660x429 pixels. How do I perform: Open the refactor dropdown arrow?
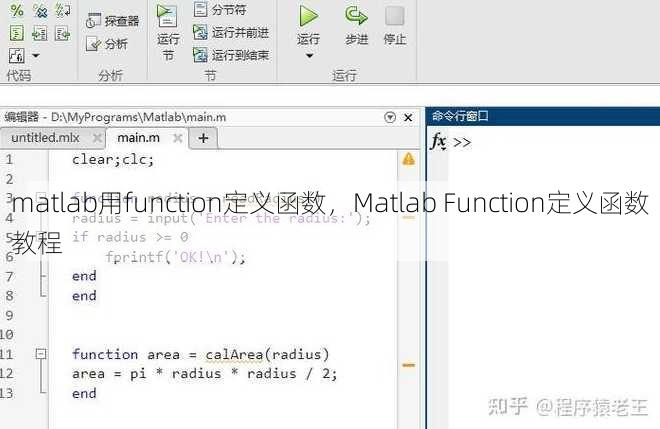pos(36,56)
